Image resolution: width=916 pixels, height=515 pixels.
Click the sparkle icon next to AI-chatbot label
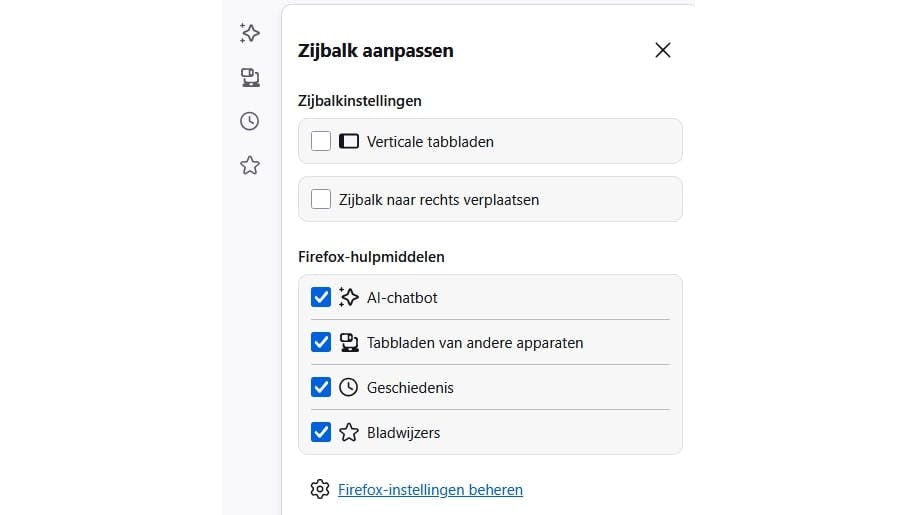tap(349, 297)
